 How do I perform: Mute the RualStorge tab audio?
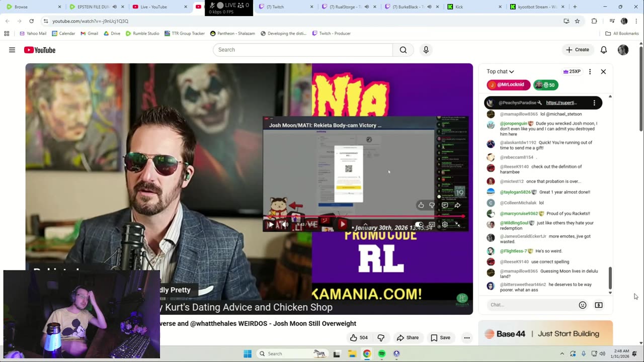click(366, 7)
